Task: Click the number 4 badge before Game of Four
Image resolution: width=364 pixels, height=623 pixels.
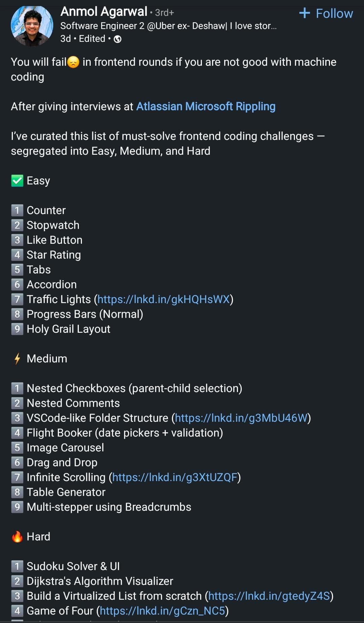Action: click(17, 611)
